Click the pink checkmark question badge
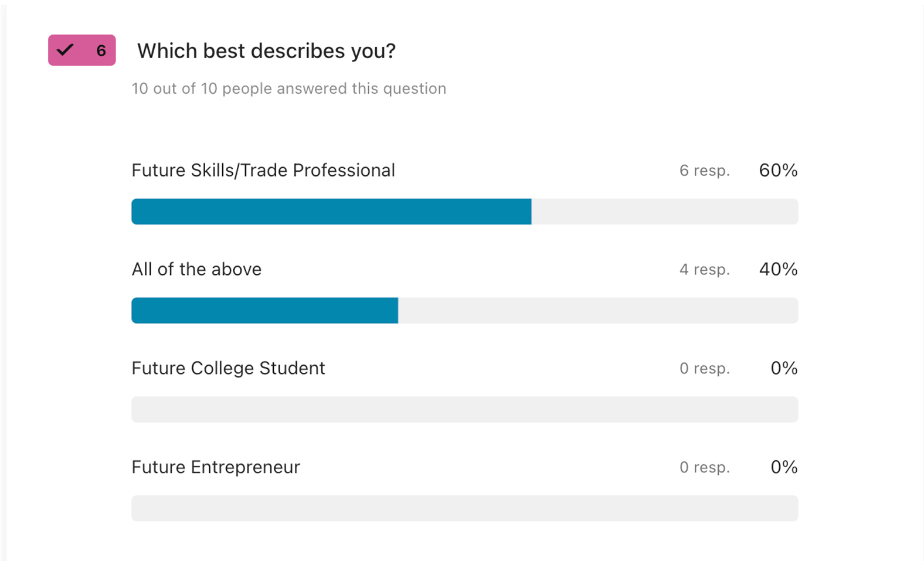Image resolution: width=924 pixels, height=561 pixels. point(81,50)
